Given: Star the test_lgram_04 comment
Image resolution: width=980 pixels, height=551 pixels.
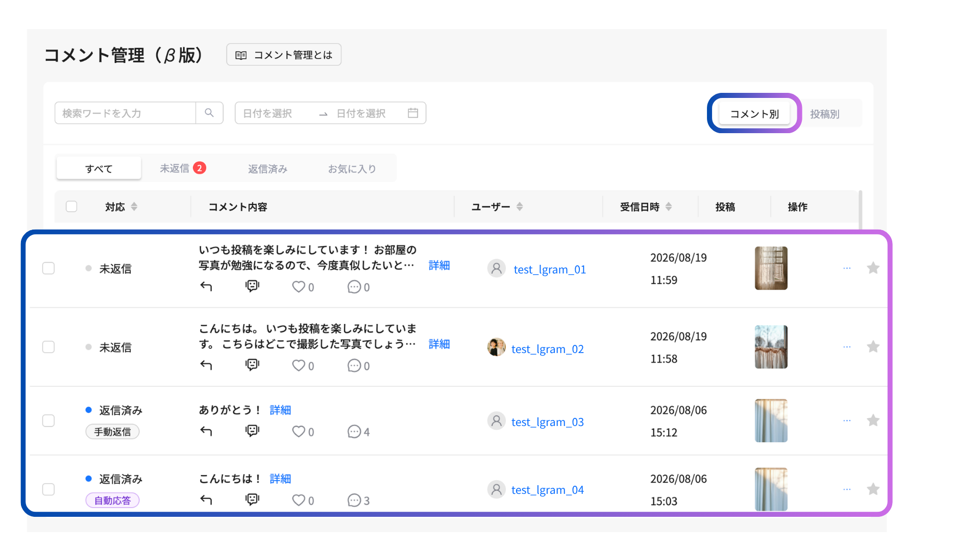Looking at the screenshot, I should point(873,489).
